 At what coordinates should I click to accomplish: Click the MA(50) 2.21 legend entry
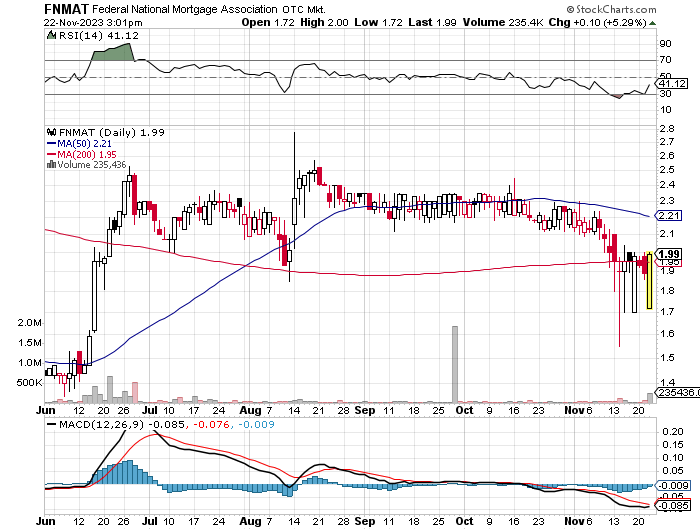coord(79,143)
